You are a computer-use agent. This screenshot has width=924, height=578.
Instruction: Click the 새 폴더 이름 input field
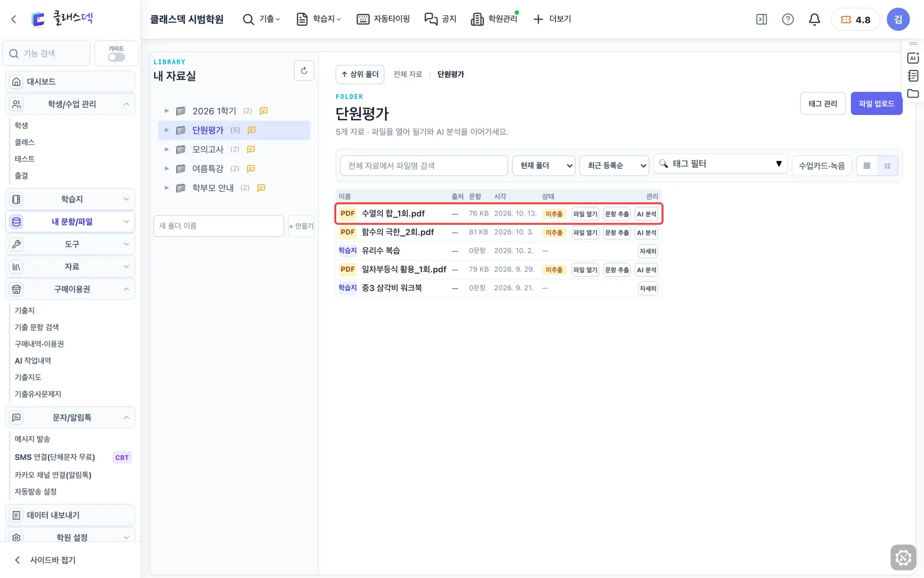(x=219, y=226)
